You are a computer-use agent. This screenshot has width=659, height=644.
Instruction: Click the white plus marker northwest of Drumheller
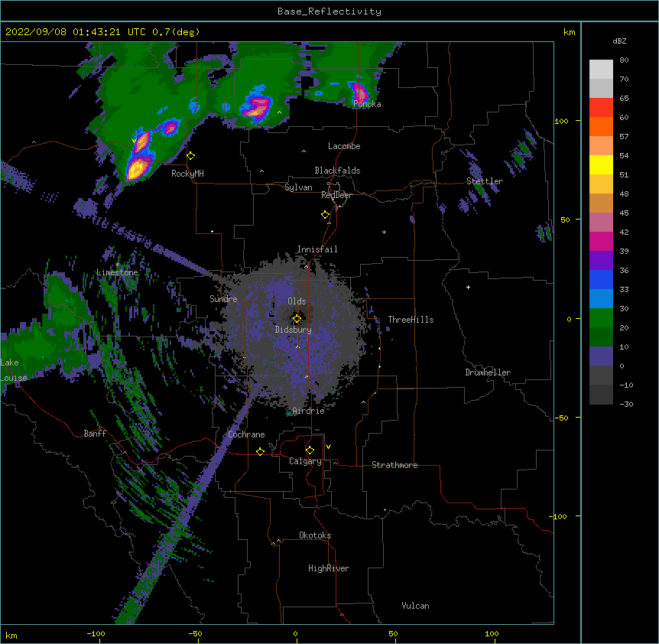(468, 287)
